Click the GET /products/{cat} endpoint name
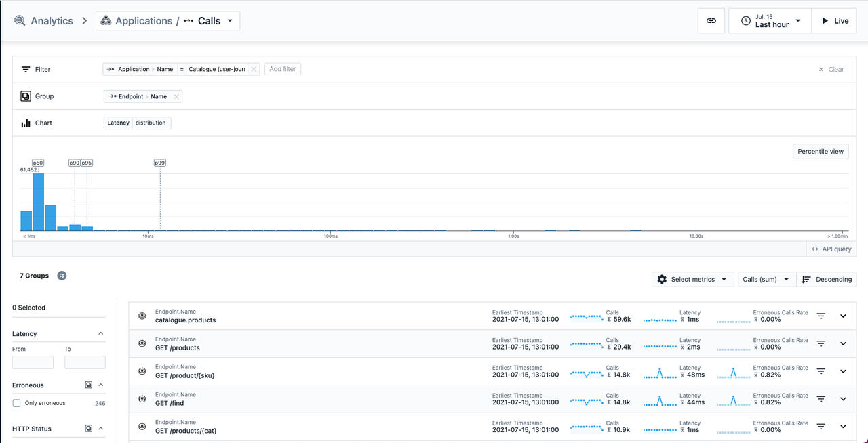Viewport: 868px width, 443px height. [186, 431]
